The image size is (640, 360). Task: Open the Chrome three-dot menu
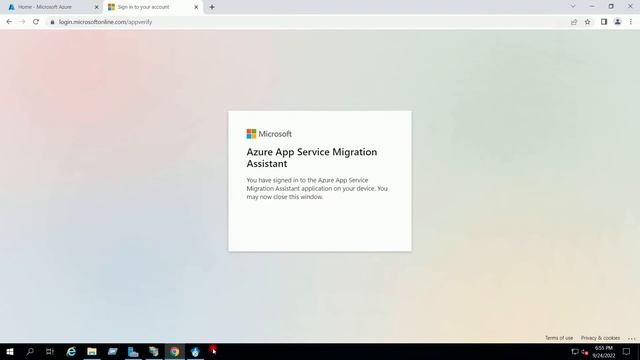631,22
